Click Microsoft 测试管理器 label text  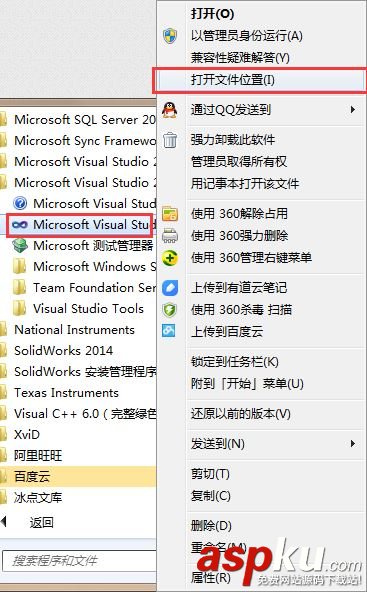point(93,246)
